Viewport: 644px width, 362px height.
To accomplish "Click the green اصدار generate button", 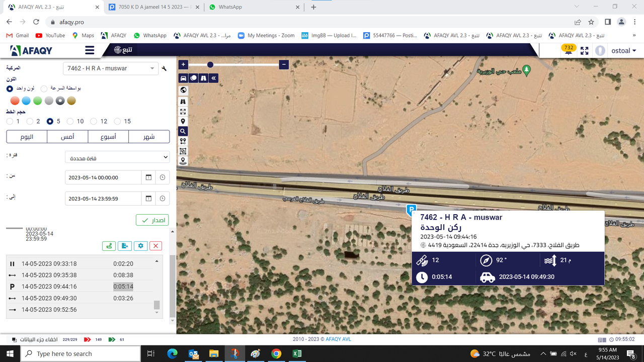I will pos(152,220).
